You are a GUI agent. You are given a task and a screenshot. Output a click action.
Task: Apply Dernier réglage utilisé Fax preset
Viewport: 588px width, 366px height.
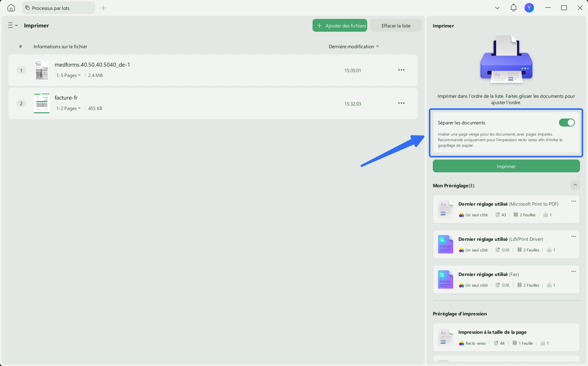pyautogui.click(x=506, y=279)
